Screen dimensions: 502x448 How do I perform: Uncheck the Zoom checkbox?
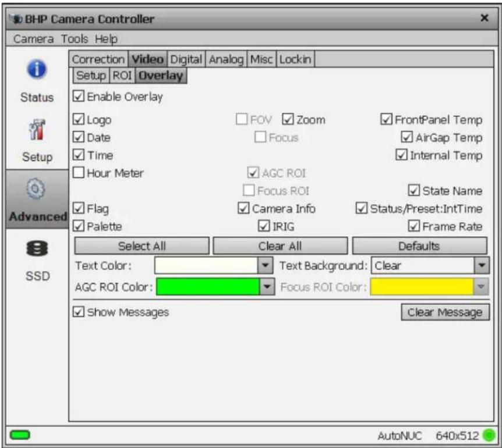tap(288, 119)
